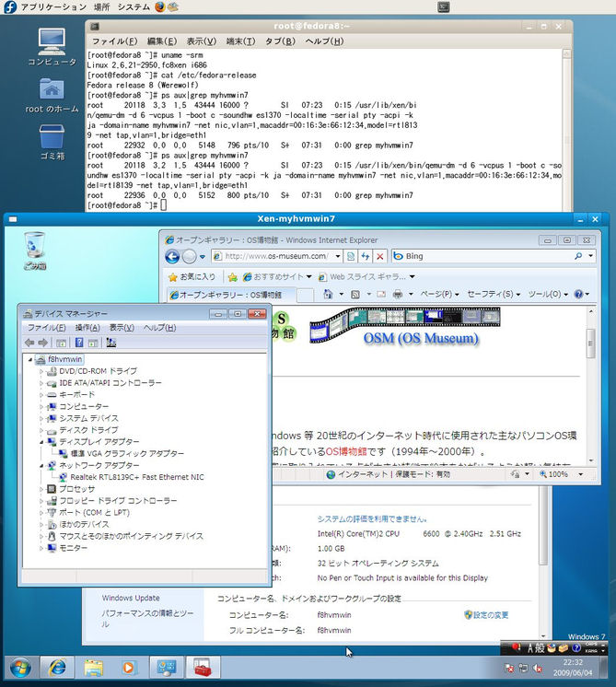Image resolution: width=616 pixels, height=687 pixels.
Task: Click the Windows Start orb
Action: pos(20,668)
